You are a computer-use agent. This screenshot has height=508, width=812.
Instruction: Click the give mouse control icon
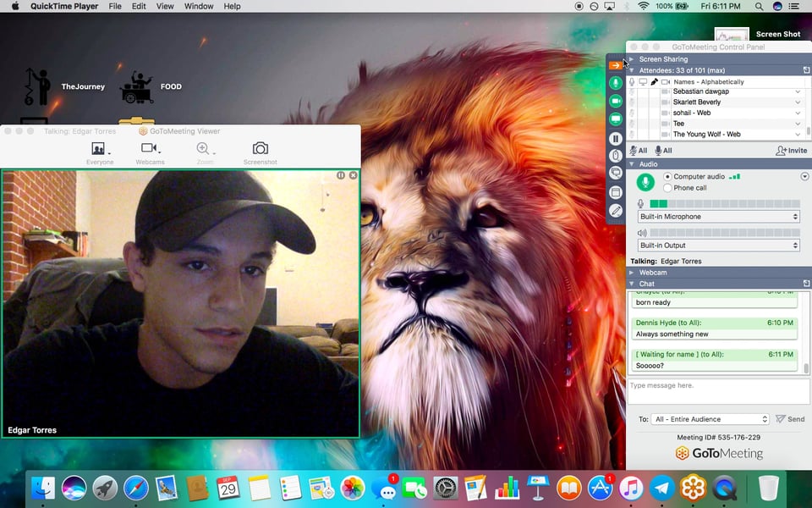click(x=615, y=155)
